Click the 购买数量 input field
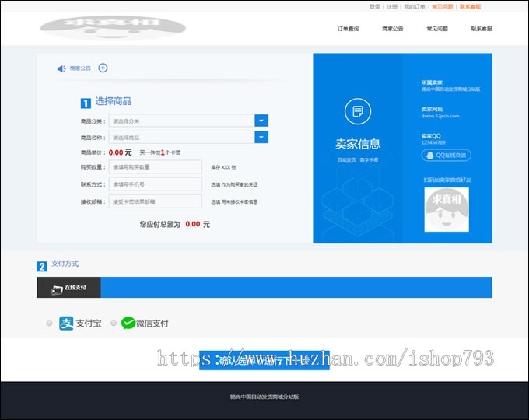529x420 pixels. click(x=155, y=167)
